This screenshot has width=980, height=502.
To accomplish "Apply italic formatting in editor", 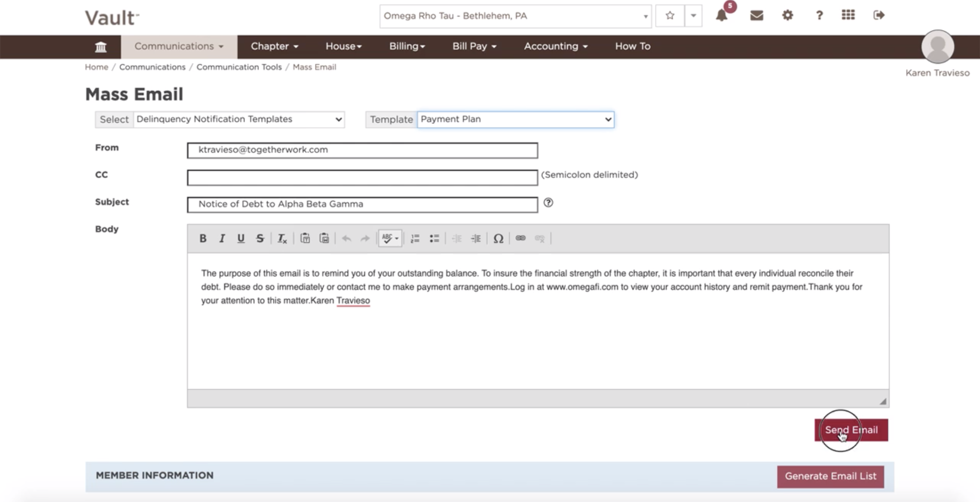I will pyautogui.click(x=222, y=238).
